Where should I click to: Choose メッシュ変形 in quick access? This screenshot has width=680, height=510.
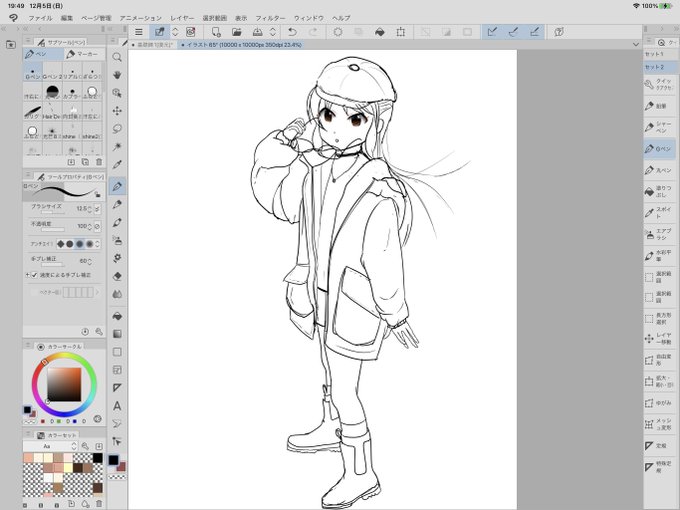pyautogui.click(x=659, y=424)
